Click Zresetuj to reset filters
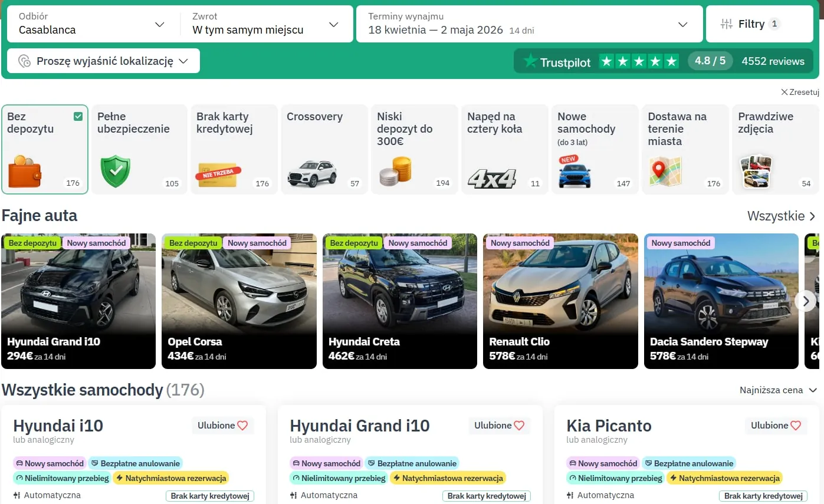The height and width of the screenshot is (504, 824). click(x=800, y=92)
